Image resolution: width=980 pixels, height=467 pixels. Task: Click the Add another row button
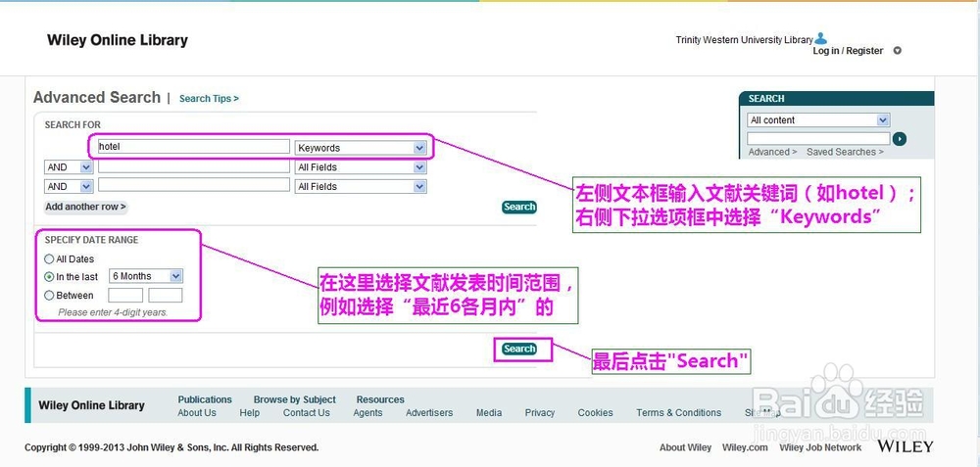[x=85, y=207]
